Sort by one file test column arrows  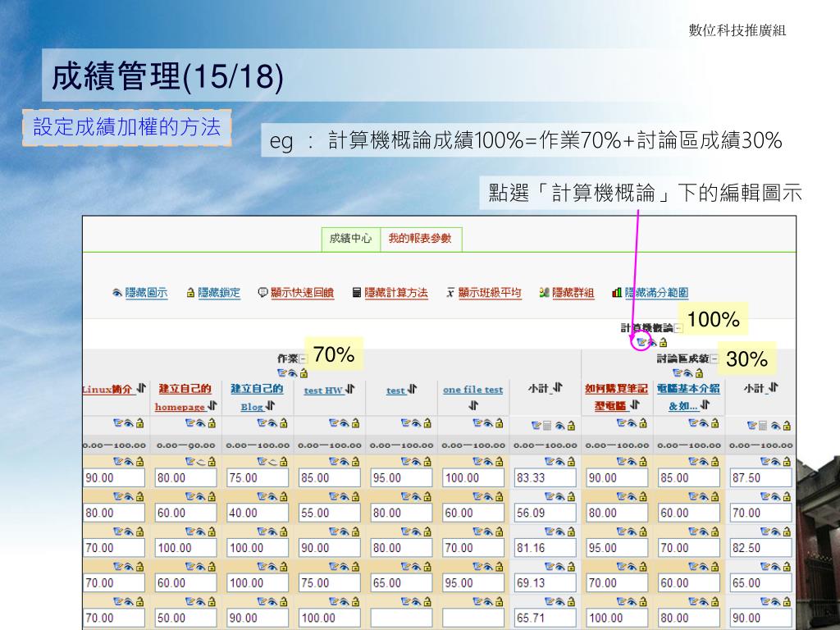pyautogui.click(x=473, y=405)
